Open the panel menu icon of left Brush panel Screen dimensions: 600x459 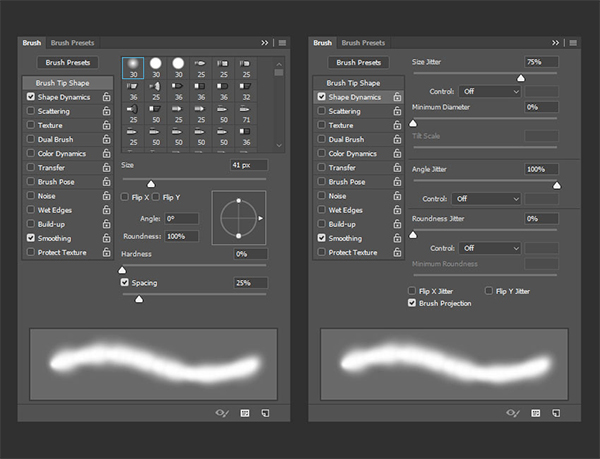tap(283, 43)
